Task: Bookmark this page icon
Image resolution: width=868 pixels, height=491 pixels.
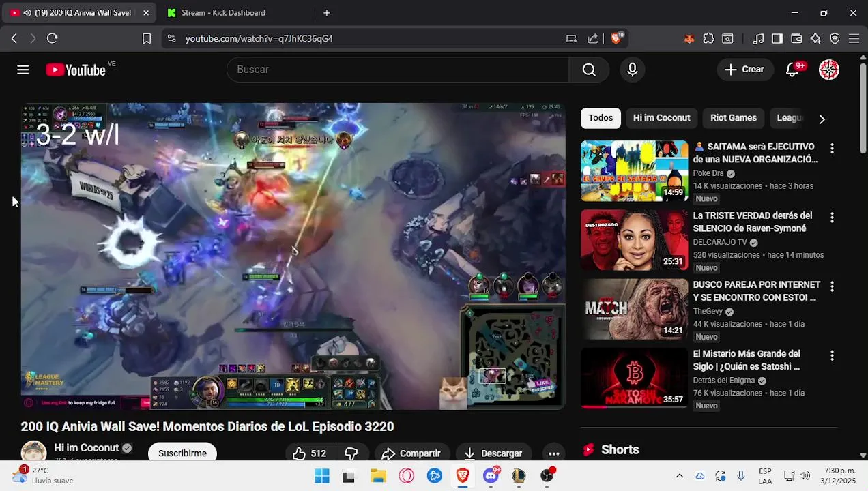Action: [147, 39]
